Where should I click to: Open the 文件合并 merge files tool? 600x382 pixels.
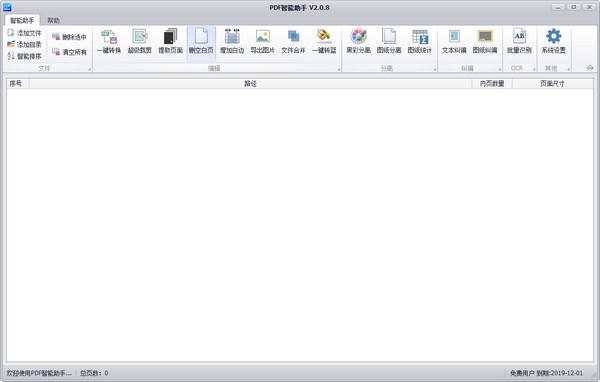click(x=293, y=42)
